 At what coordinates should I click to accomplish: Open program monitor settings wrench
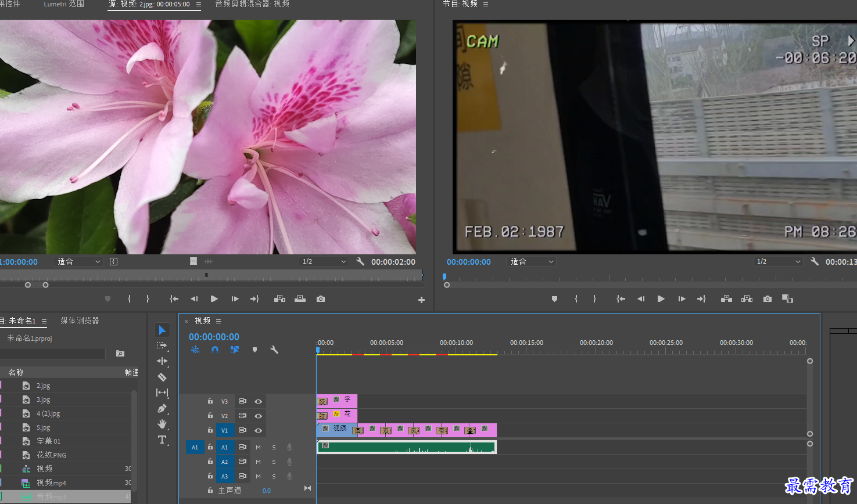click(x=815, y=262)
